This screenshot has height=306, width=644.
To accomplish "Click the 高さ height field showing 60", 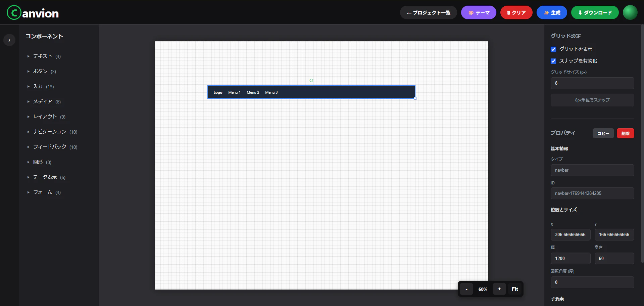I will (614, 258).
